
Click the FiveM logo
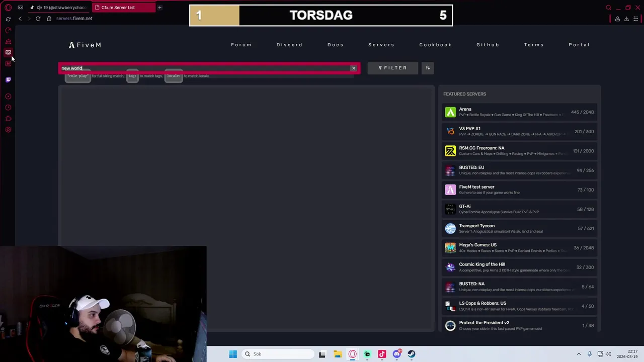pyautogui.click(x=85, y=45)
